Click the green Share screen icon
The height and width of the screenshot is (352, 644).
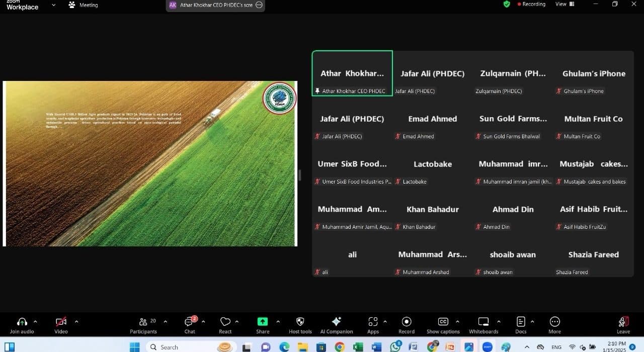pos(263,322)
